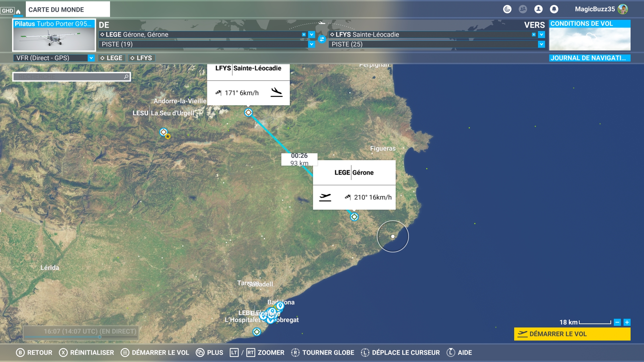Click the LEGE Gérone airport map marker
This screenshot has width=644, height=362.
click(x=354, y=217)
